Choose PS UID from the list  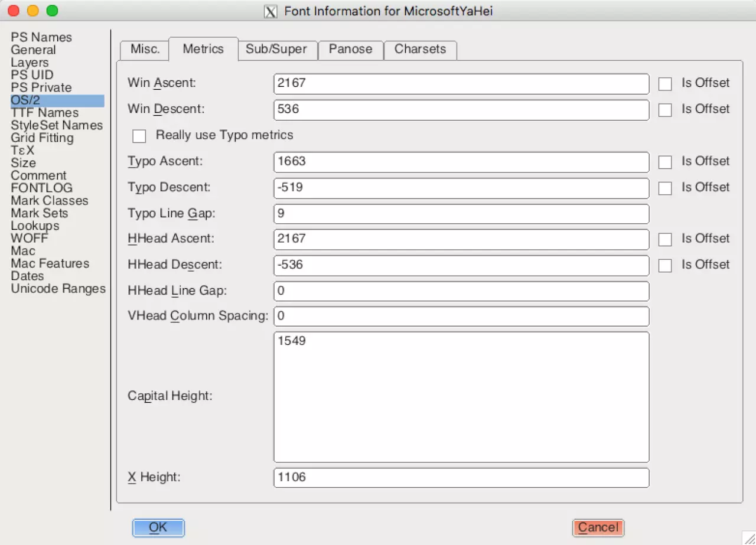click(x=32, y=75)
